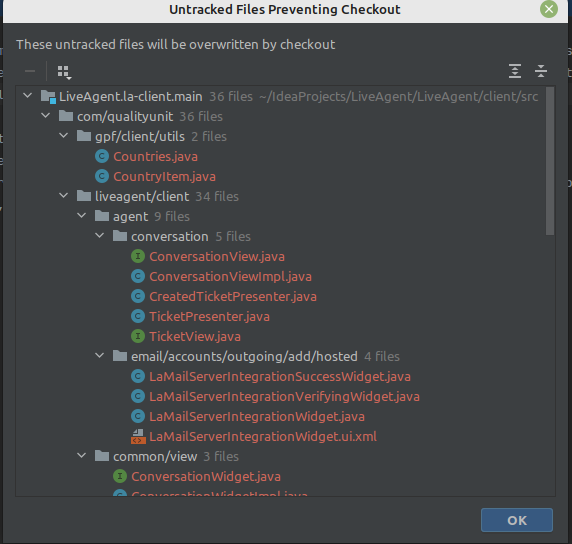Viewport: 572px width, 544px height.
Task: Collapse the com/qualityunit folder
Action: coord(46,116)
